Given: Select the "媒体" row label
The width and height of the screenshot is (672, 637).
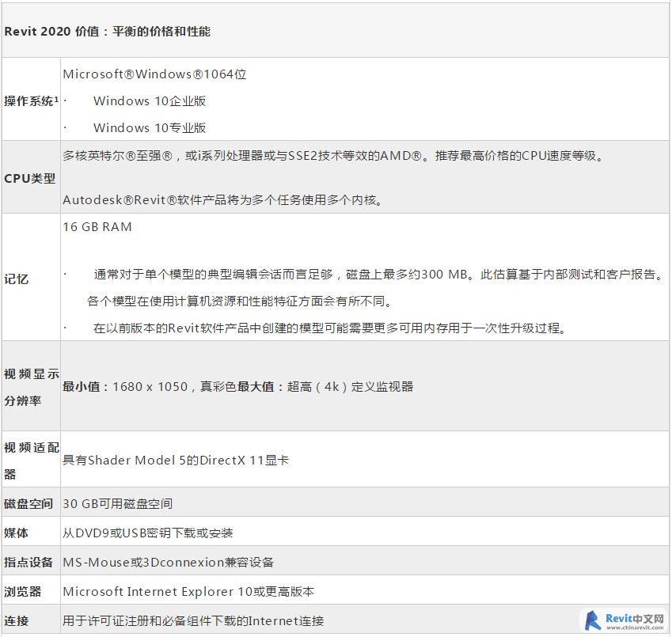Looking at the screenshot, I should click(17, 533).
